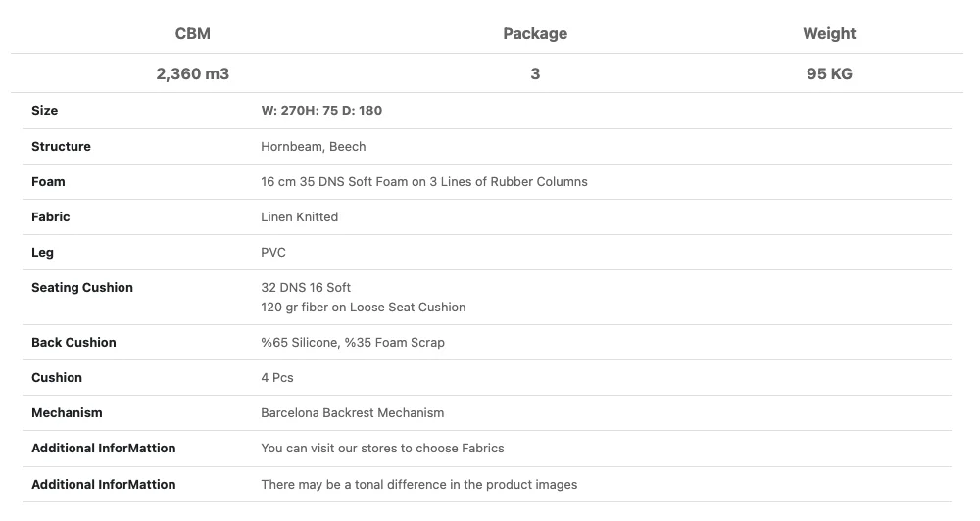The height and width of the screenshot is (521, 980).
Task: Click the Linen Knitted fabric value
Action: point(299,216)
